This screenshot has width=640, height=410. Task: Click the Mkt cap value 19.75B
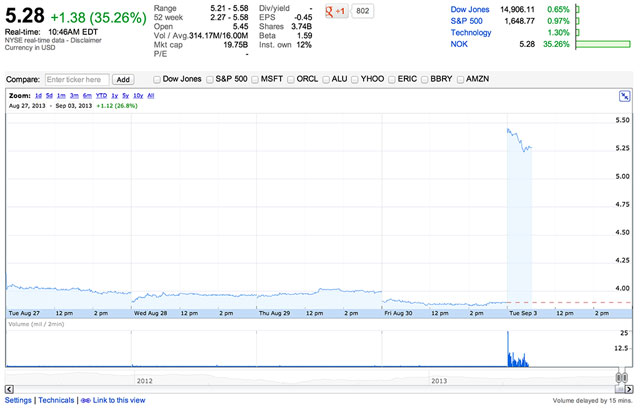point(236,45)
